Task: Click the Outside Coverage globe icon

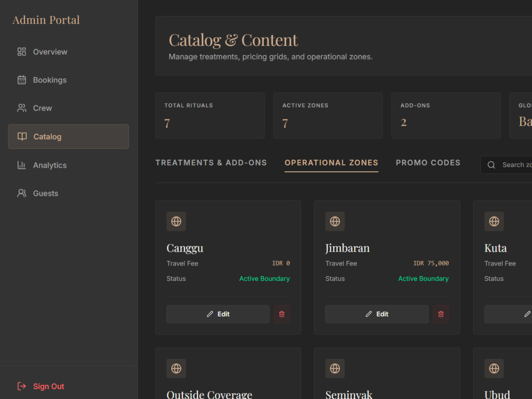Action: (176, 369)
